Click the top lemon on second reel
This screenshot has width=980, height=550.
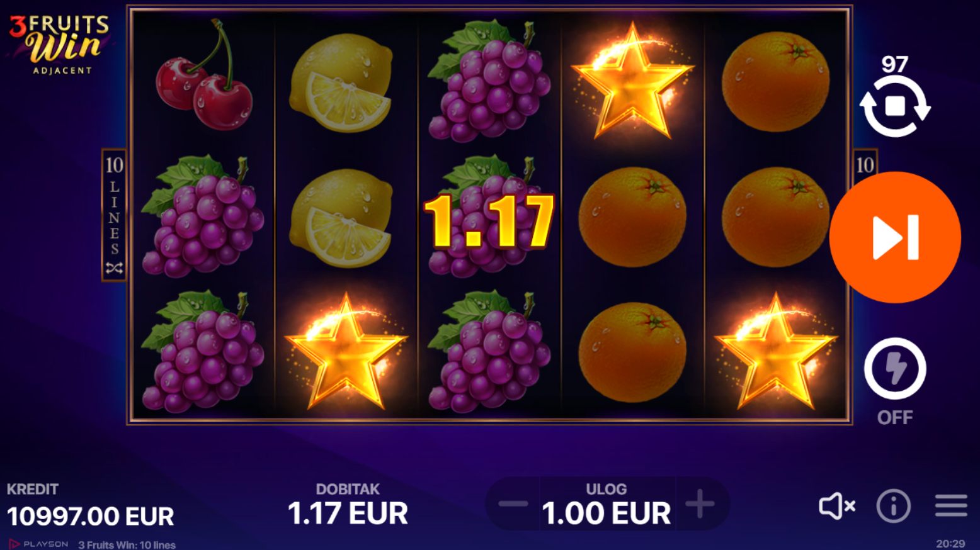pos(341,83)
